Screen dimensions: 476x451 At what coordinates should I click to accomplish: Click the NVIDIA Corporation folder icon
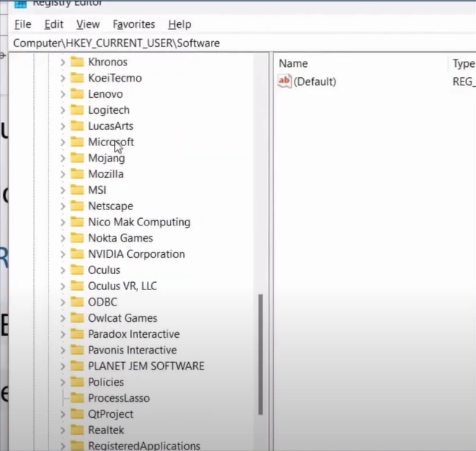(77, 253)
